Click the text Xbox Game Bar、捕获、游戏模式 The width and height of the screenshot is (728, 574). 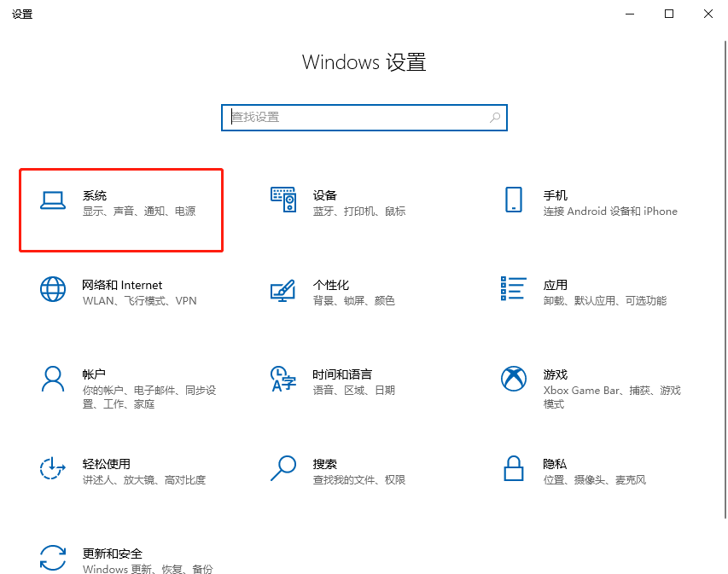click(612, 397)
